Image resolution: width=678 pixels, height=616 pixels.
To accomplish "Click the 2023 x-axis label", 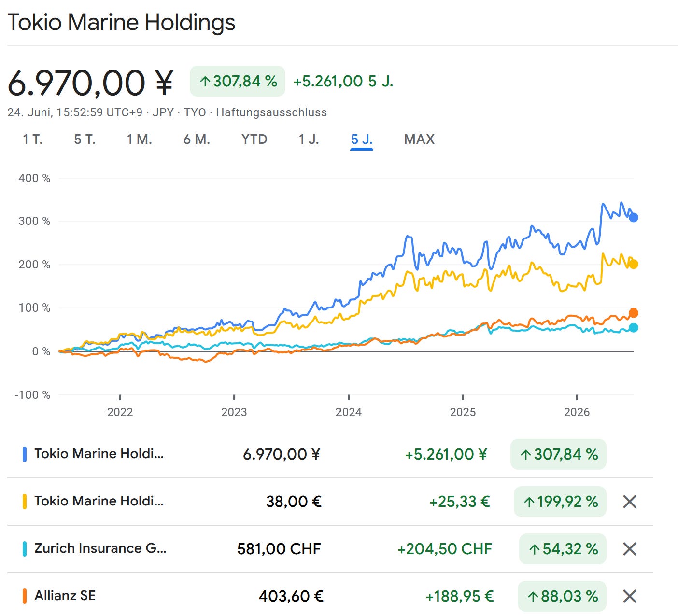I will (x=234, y=412).
